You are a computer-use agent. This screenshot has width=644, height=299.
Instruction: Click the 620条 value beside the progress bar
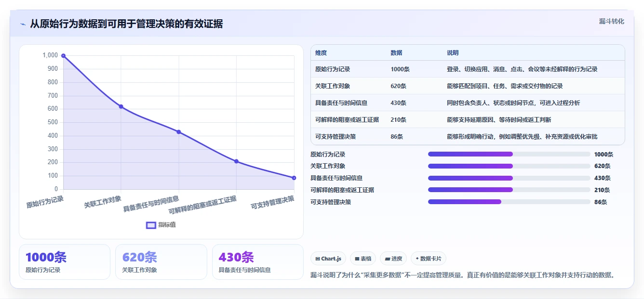coord(603,166)
